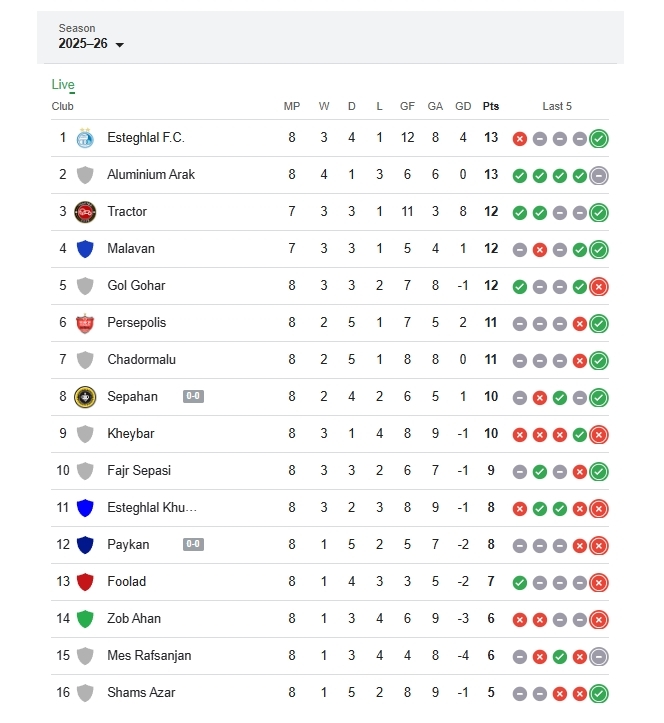The height and width of the screenshot is (723, 664).
Task: Click the Pts column header
Action: coord(491,106)
